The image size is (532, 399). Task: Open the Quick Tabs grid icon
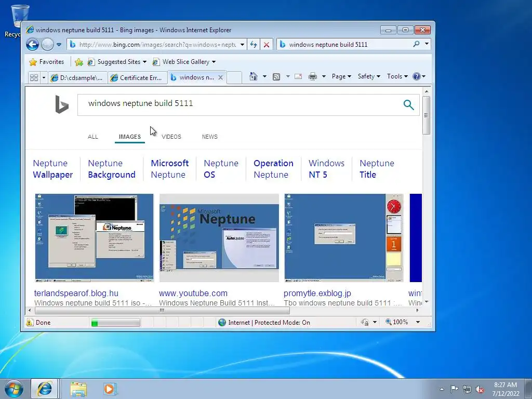click(x=34, y=78)
